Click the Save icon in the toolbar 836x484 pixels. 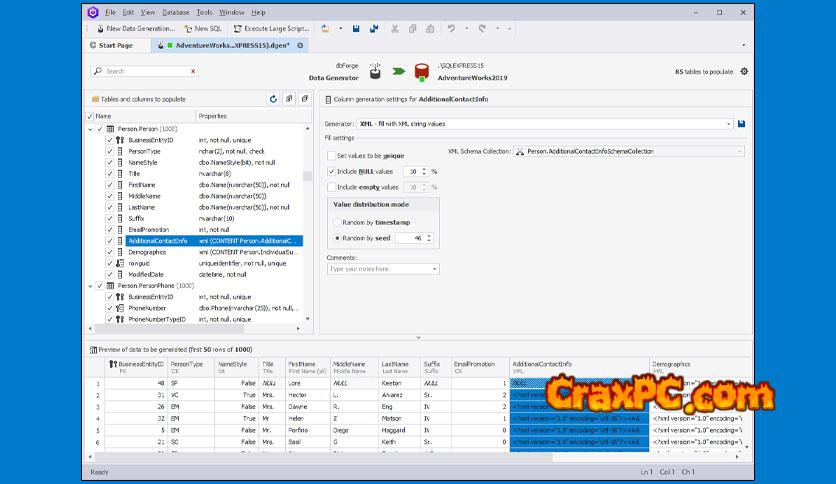point(357,29)
